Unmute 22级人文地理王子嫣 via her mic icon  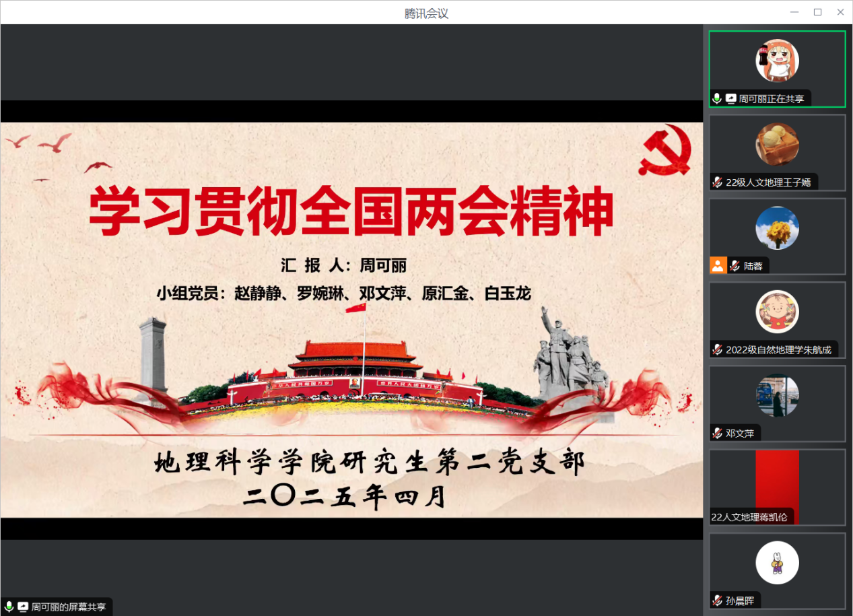click(716, 181)
